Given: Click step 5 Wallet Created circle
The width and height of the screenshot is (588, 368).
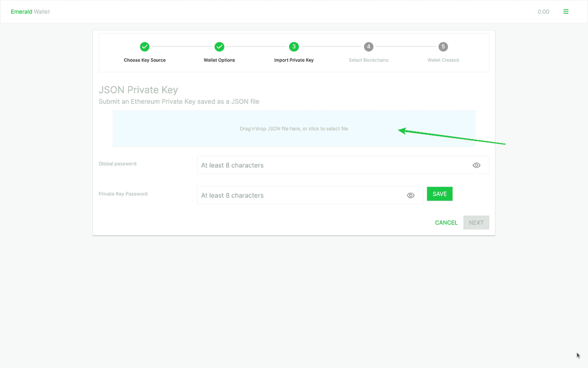Looking at the screenshot, I should point(443,47).
